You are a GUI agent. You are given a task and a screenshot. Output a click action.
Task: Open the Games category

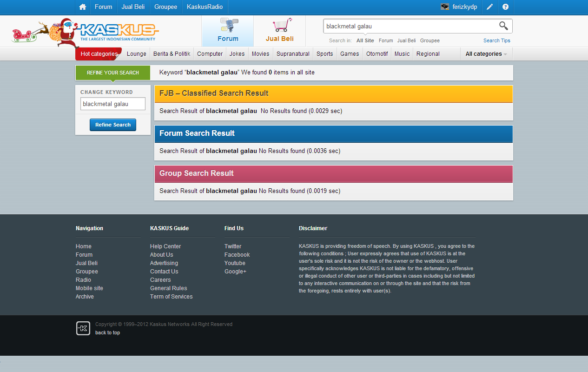[350, 54]
